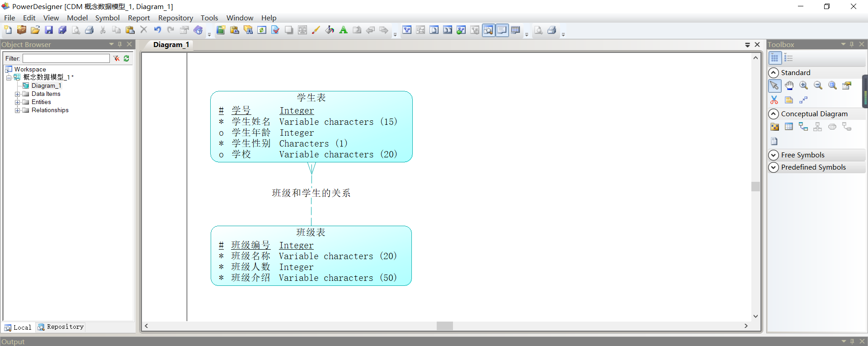Collapse the Conceptual Diagram toolbox section

[x=774, y=114]
